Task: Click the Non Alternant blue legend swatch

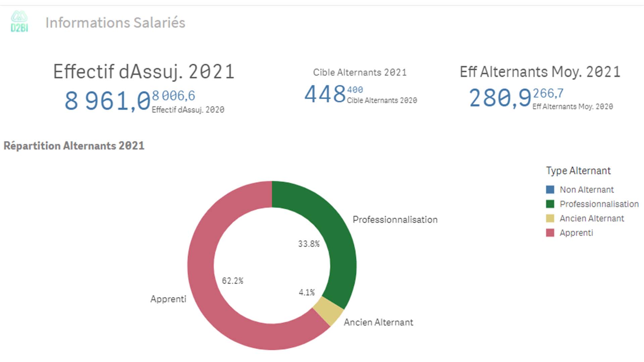Action: [550, 190]
